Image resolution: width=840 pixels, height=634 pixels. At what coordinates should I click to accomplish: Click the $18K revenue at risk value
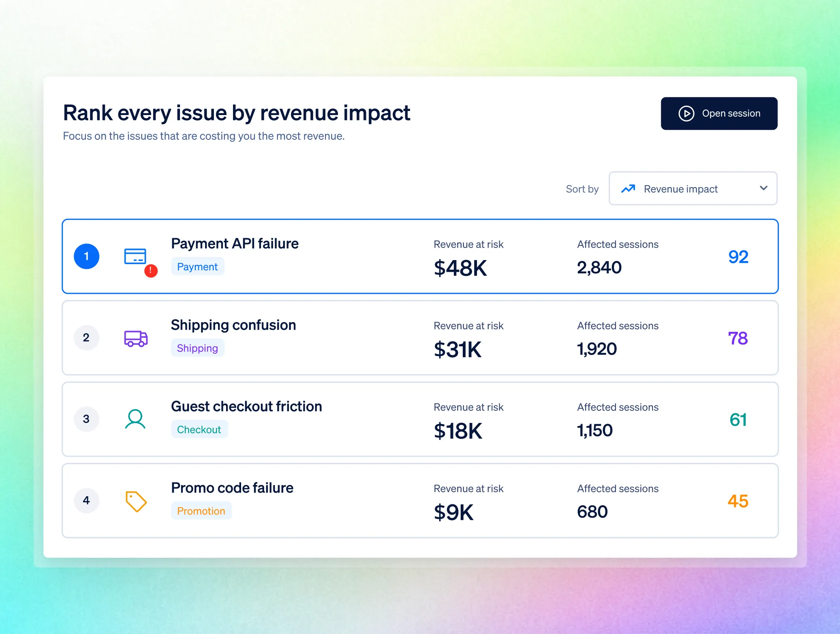click(x=458, y=431)
